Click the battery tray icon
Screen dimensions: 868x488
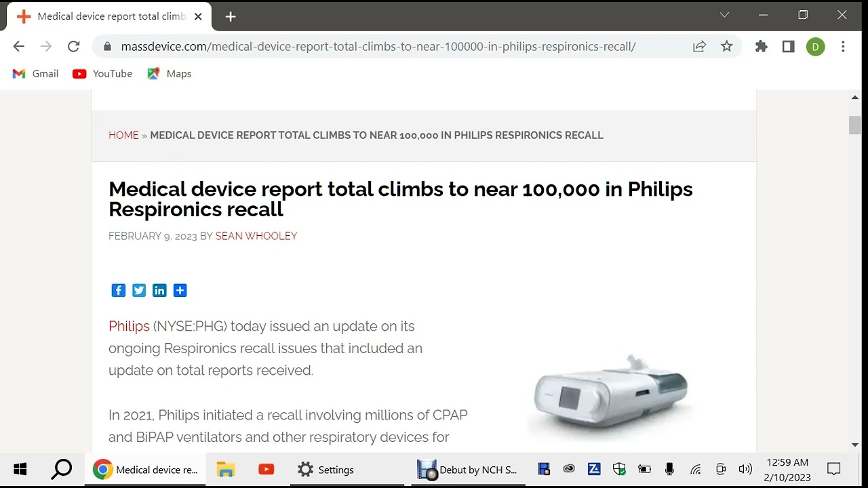tap(644, 469)
